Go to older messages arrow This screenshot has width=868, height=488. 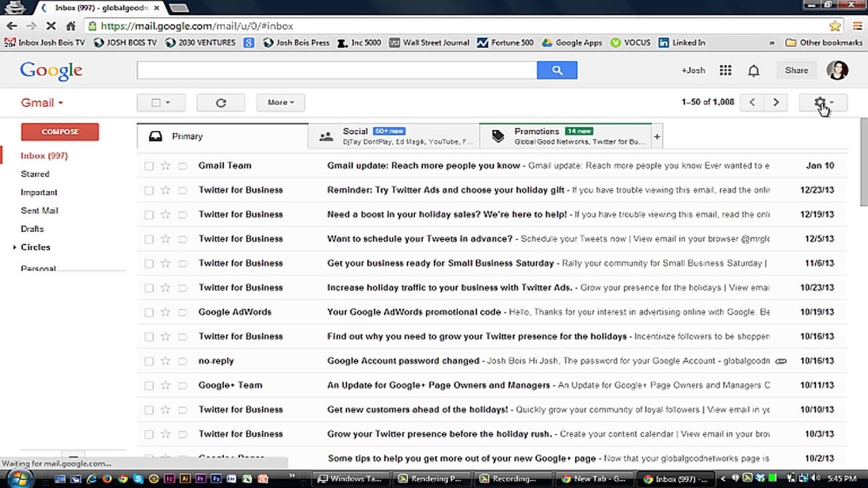(776, 102)
